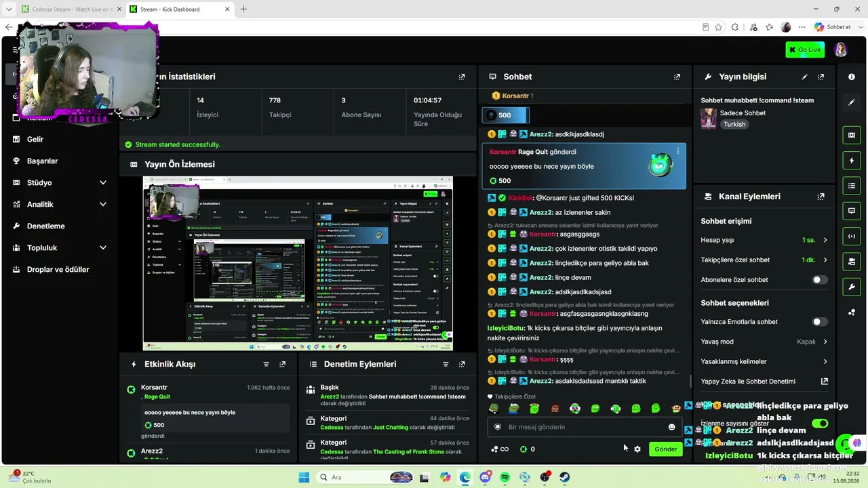
Task: Open Başarılar in the sidebar
Action: coord(42,161)
